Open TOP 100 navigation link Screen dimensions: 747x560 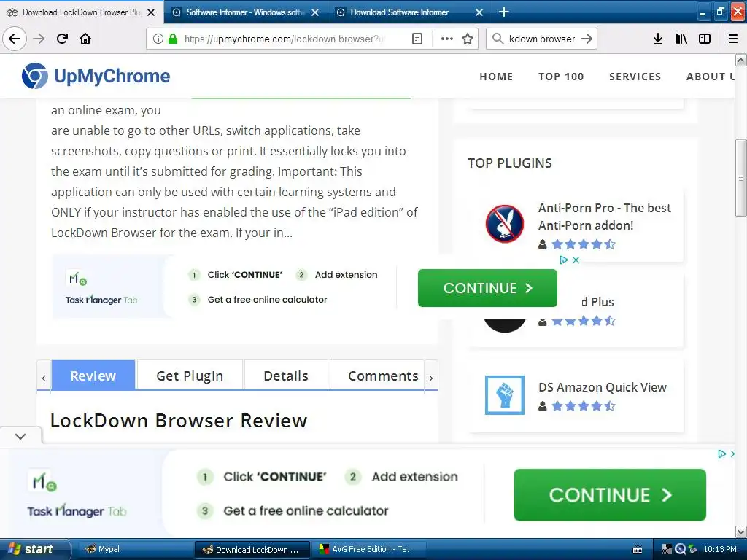click(561, 77)
